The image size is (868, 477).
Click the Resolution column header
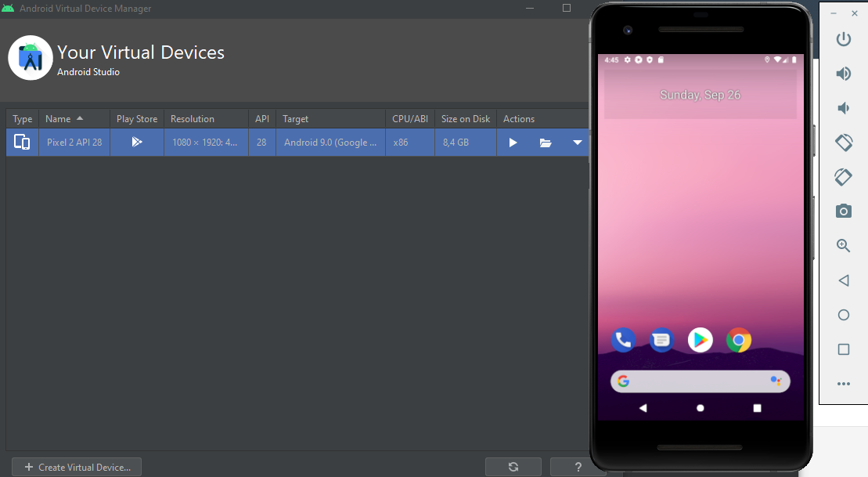(x=206, y=118)
